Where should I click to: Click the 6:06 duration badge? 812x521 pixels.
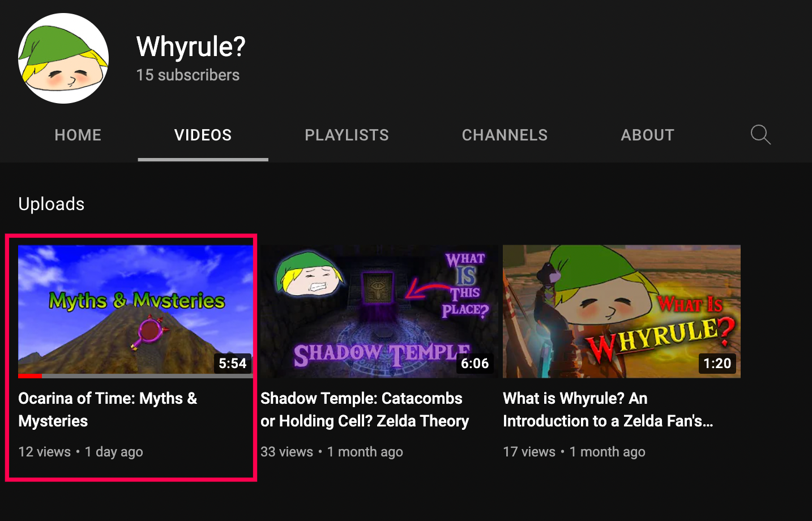coord(475,363)
